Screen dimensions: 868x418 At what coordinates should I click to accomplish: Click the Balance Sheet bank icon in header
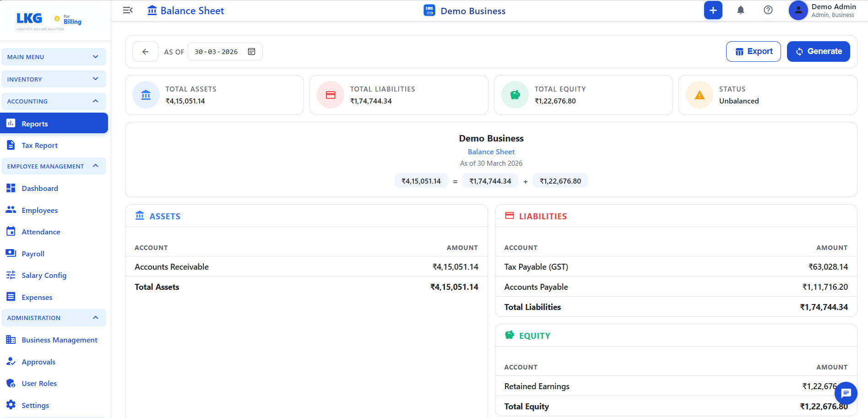click(152, 10)
